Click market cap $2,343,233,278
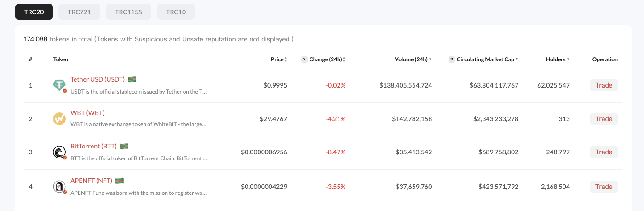Viewport: 644px width, 211px height. [x=496, y=119]
